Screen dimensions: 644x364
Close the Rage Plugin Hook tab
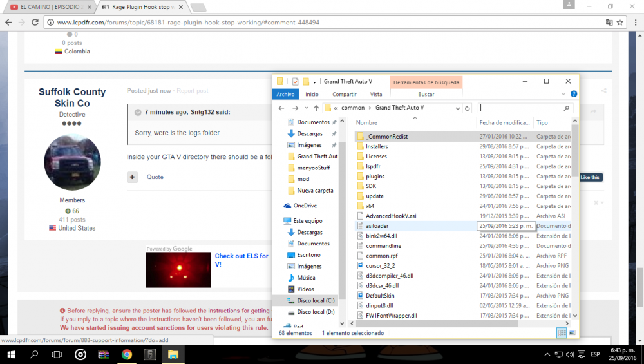click(181, 7)
